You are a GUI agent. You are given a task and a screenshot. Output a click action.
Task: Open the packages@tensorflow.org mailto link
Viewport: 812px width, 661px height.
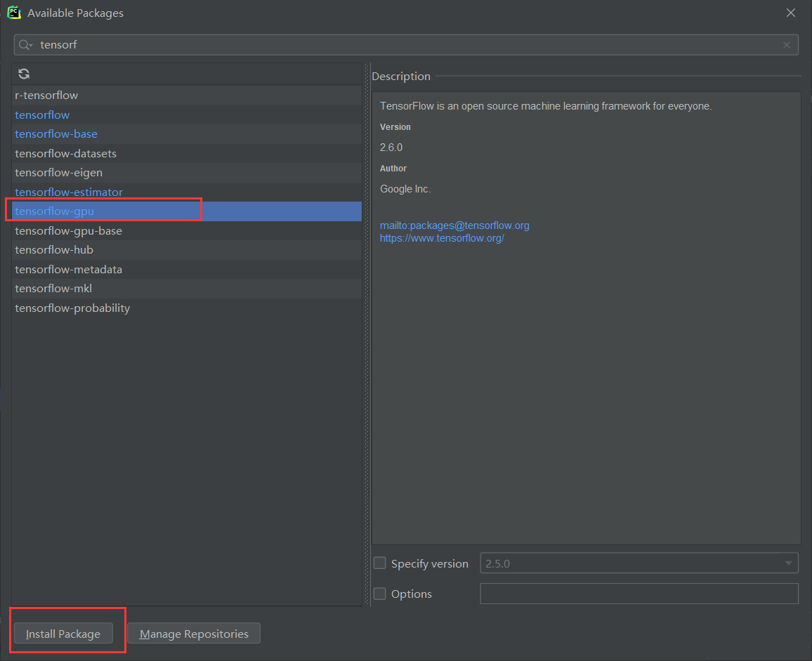[454, 225]
